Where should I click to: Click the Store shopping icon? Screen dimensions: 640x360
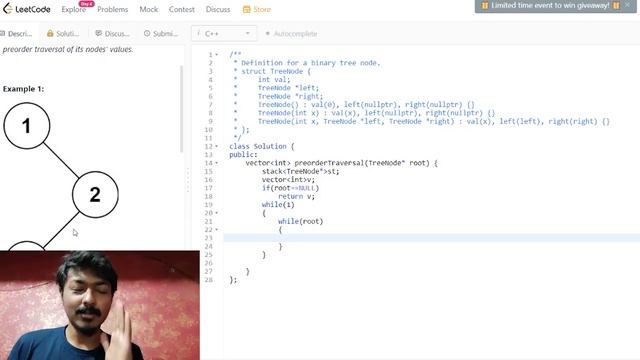tap(246, 9)
